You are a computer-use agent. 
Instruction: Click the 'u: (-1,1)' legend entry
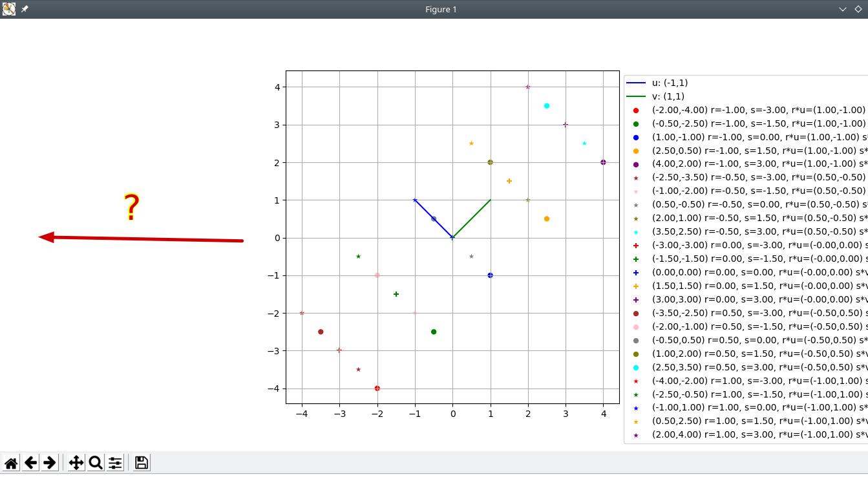point(670,83)
